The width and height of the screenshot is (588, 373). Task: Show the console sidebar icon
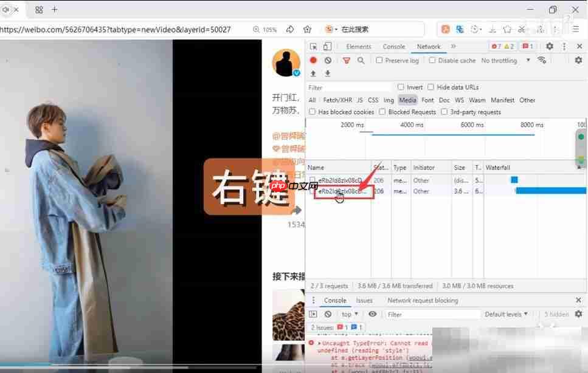pos(313,314)
